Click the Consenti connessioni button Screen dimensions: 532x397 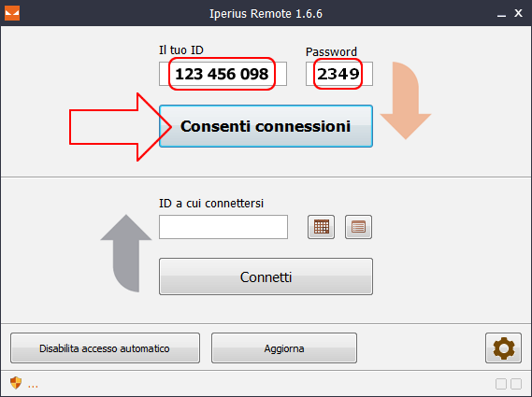click(x=266, y=126)
